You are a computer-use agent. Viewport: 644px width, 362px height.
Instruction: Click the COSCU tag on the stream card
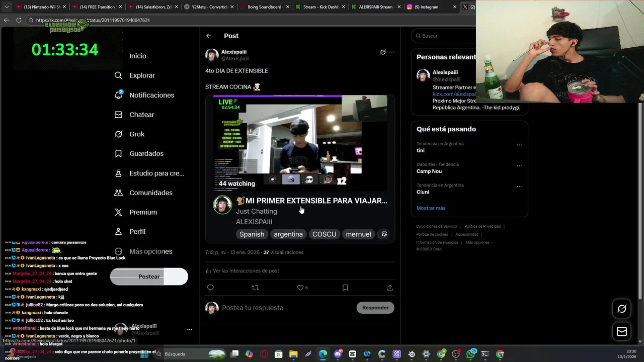point(324,234)
